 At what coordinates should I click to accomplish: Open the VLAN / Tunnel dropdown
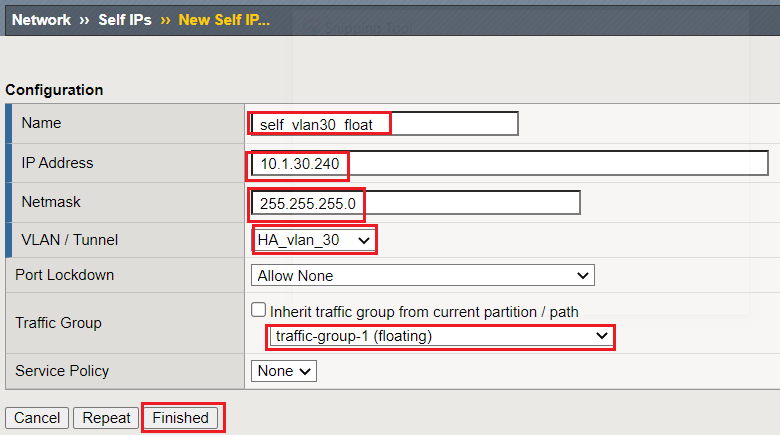point(313,240)
